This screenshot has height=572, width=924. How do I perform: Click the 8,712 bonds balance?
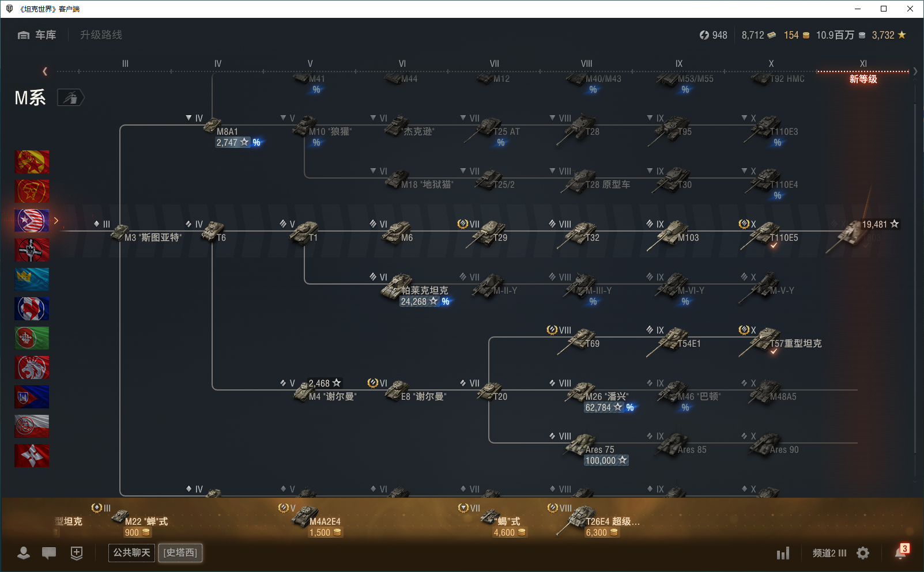tap(759, 35)
